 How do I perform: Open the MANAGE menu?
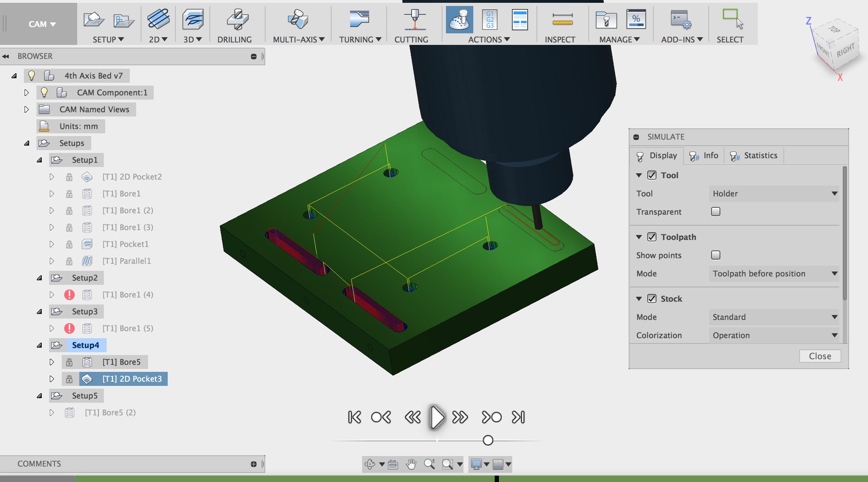tap(619, 40)
